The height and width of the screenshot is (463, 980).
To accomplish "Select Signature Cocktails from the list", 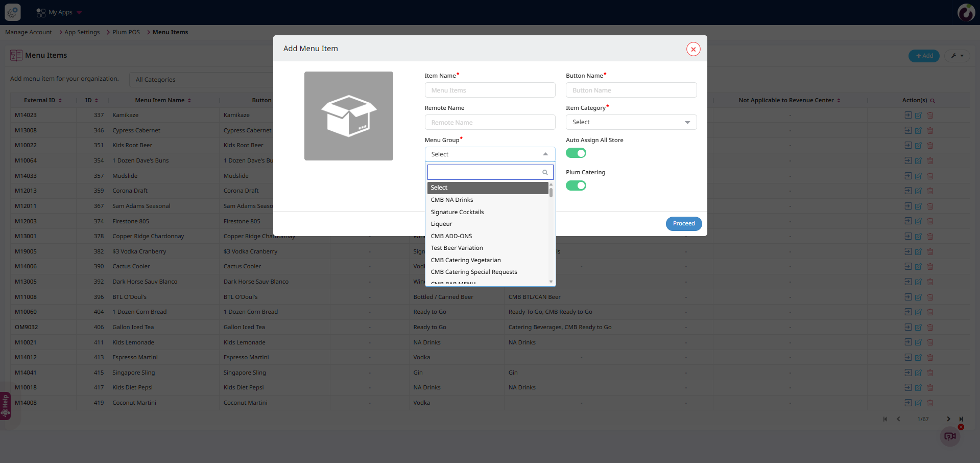I will (457, 212).
